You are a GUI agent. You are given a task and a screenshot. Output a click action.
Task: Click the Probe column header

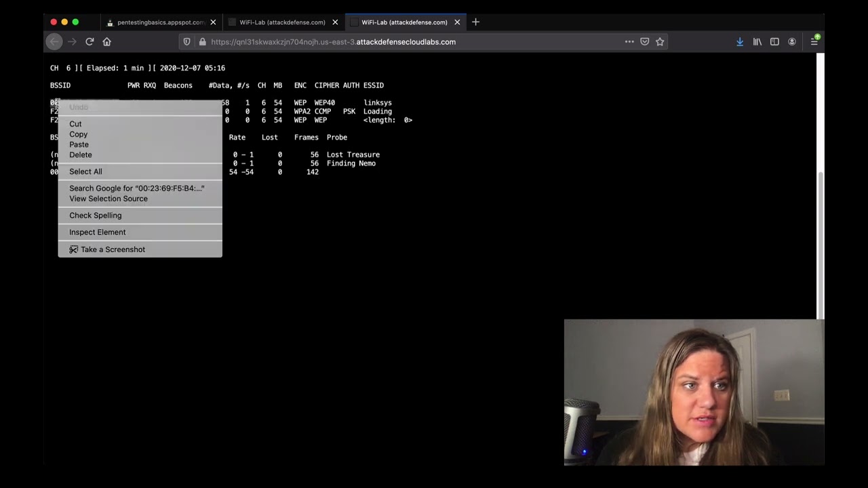[337, 138]
